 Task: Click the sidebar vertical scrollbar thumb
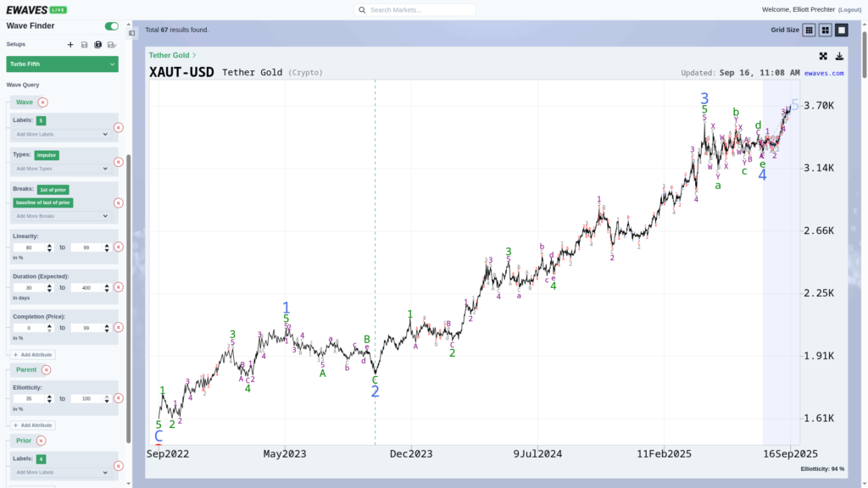pos(129,299)
